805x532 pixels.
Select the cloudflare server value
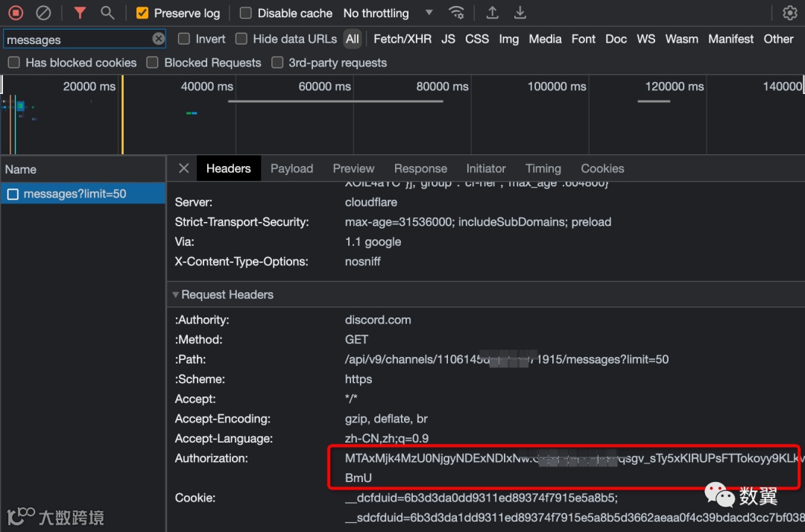click(370, 202)
